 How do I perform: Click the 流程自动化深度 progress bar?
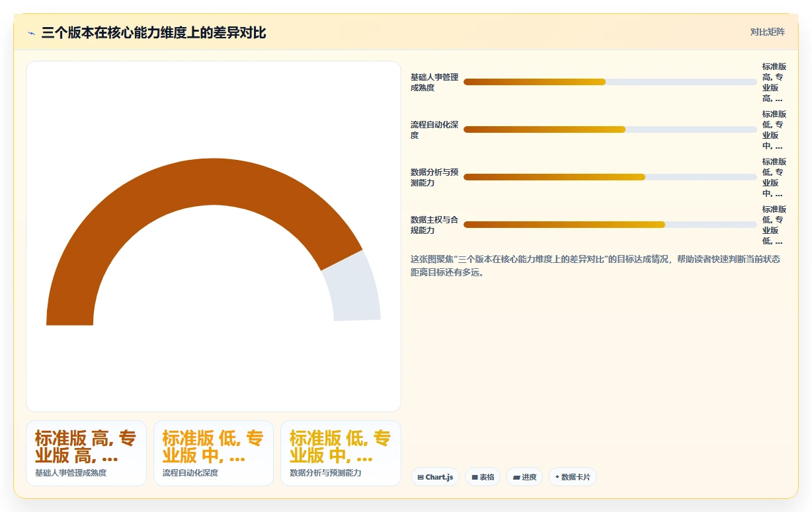tap(610, 129)
